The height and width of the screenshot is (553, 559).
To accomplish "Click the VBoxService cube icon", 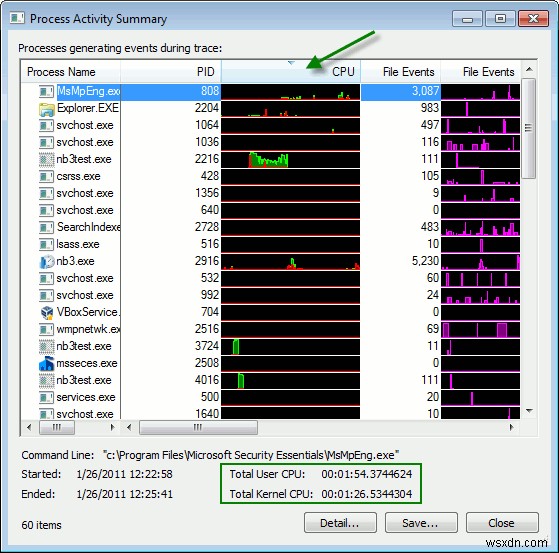I will point(46,313).
